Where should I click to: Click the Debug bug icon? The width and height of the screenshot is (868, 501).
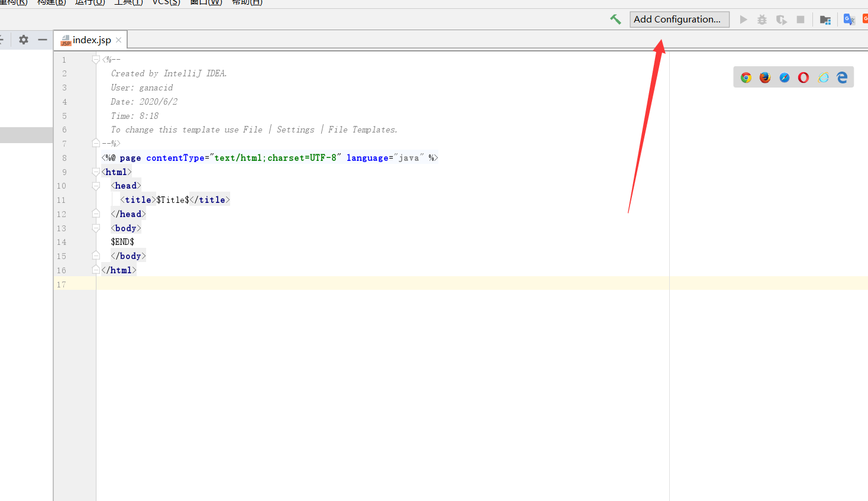coord(762,20)
